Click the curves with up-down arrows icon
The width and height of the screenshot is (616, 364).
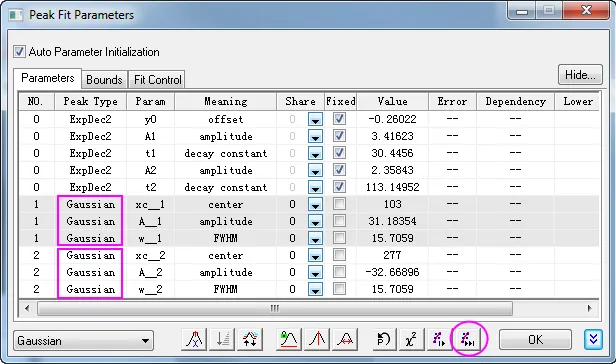click(250, 339)
